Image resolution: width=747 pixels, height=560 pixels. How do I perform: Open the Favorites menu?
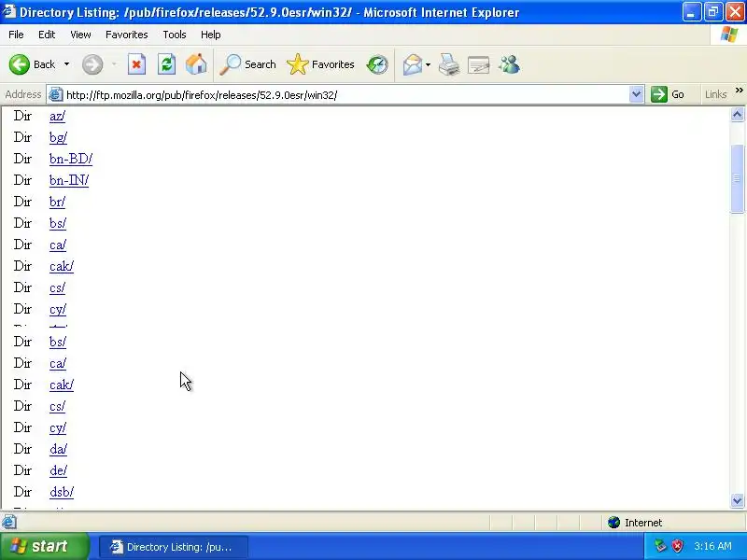point(127,35)
